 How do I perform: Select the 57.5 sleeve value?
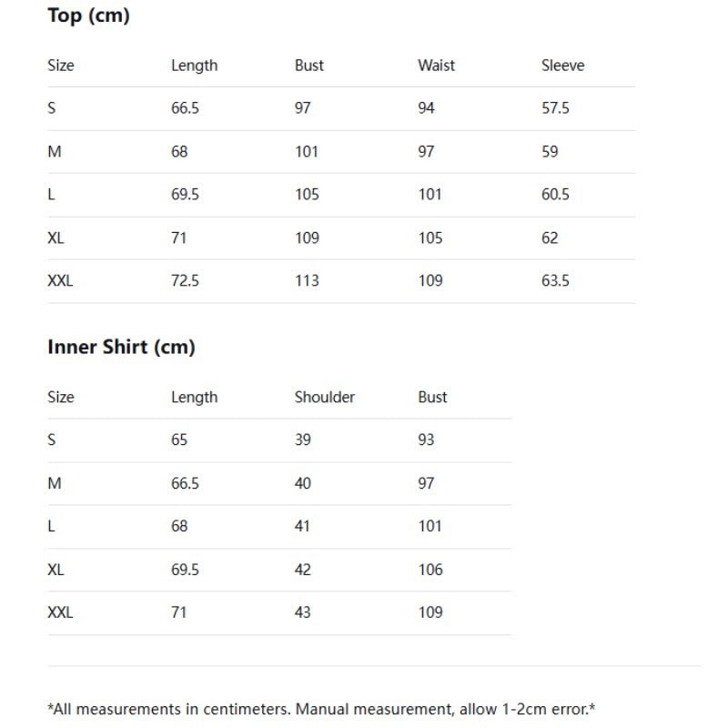(x=555, y=108)
